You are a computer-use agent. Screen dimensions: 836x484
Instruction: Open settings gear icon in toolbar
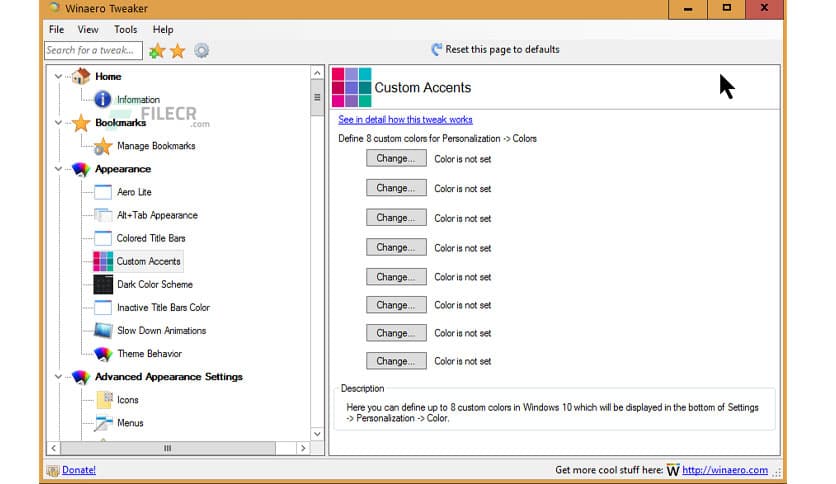pyautogui.click(x=201, y=51)
